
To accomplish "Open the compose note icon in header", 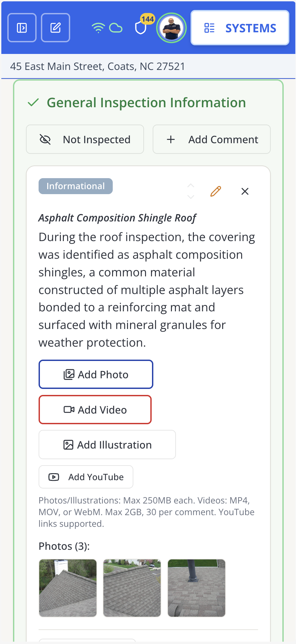I will [x=55, y=28].
